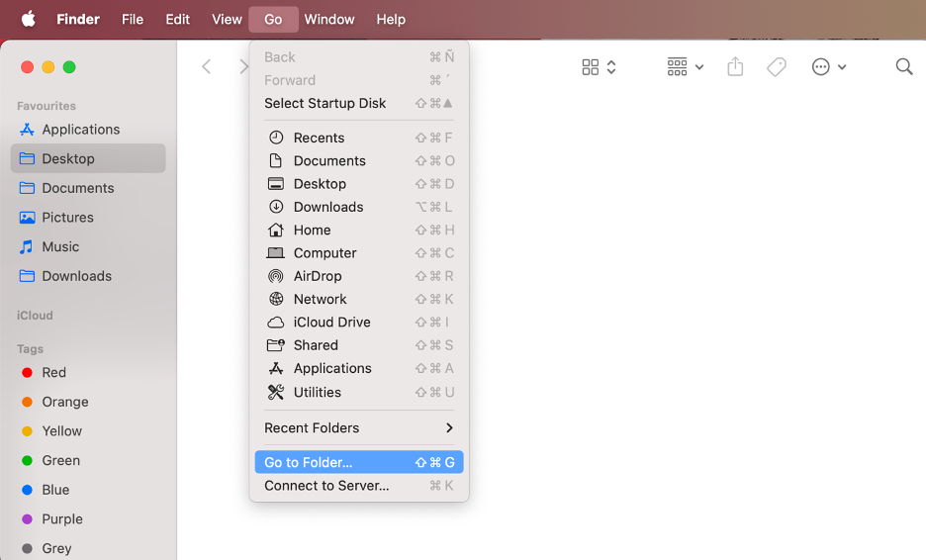
Task: Click the Pictures sidebar icon
Action: (x=27, y=218)
